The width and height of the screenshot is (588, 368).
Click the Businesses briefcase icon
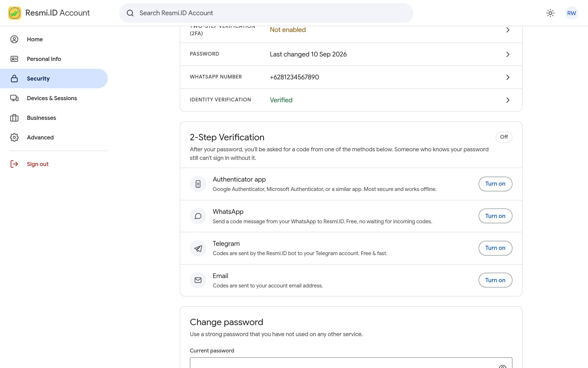coord(14,118)
